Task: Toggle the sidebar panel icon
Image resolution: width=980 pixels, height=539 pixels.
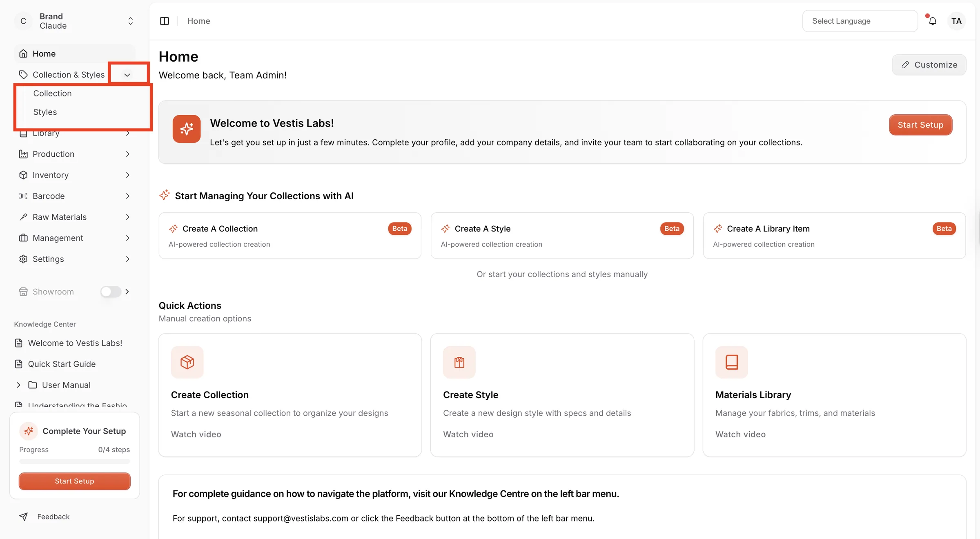Action: coord(165,21)
